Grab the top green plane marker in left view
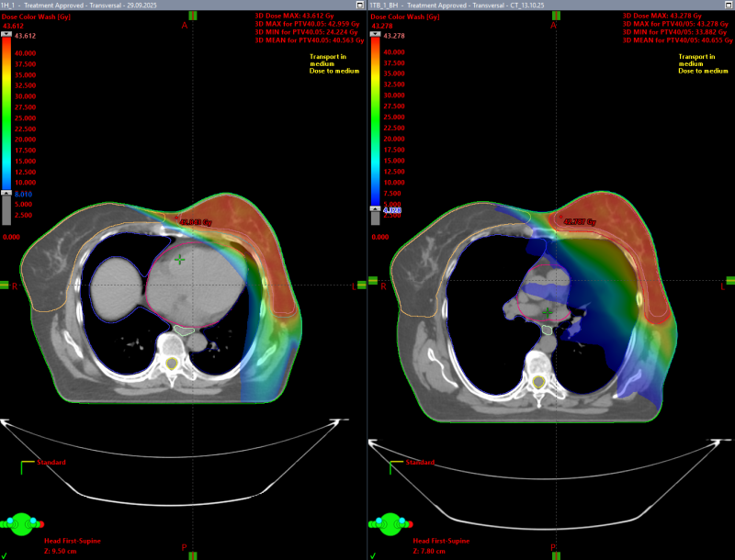735x560 pixels. click(x=193, y=16)
